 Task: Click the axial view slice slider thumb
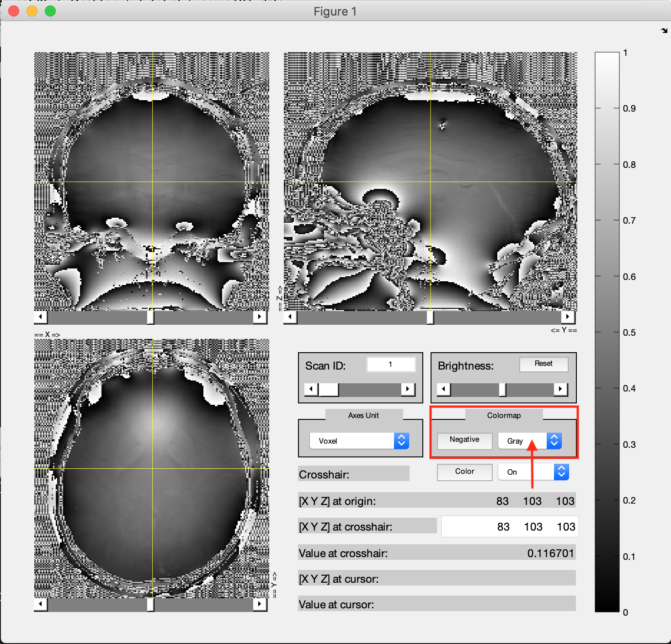[150, 604]
